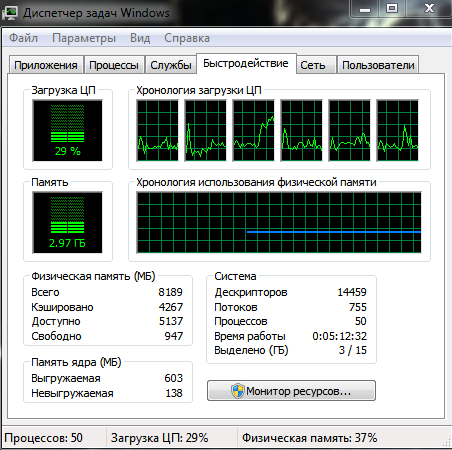The image size is (452, 450).
Task: Open the Файл menu
Action: [x=23, y=38]
